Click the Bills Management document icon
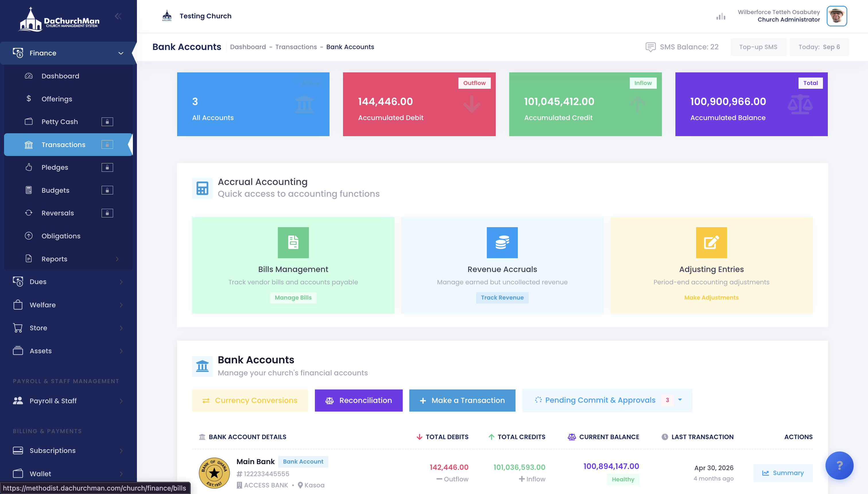Image resolution: width=868 pixels, height=494 pixels. pos(293,243)
